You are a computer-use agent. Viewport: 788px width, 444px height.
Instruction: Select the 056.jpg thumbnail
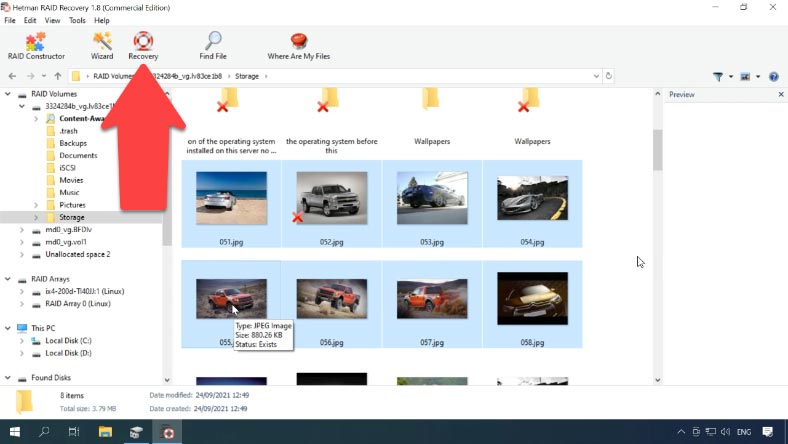(x=332, y=299)
